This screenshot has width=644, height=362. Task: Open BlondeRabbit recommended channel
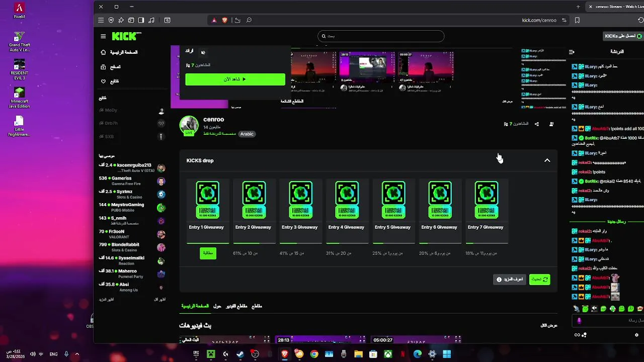(132, 247)
